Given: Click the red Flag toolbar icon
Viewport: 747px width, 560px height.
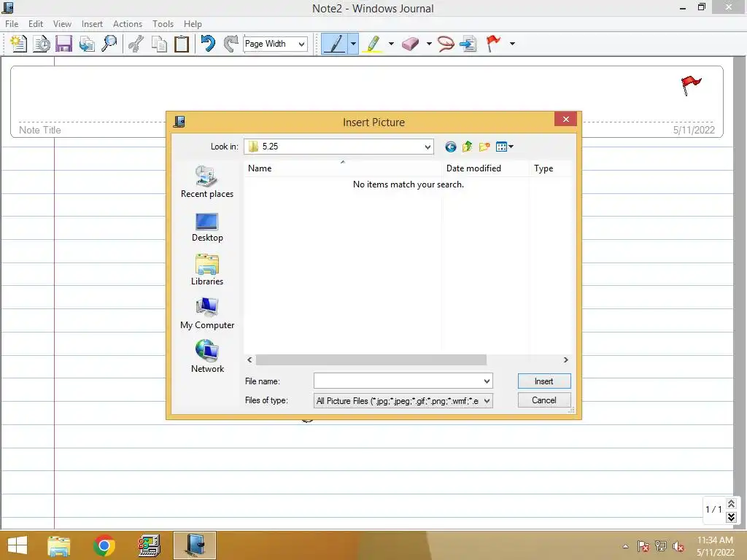Looking at the screenshot, I should click(x=494, y=44).
